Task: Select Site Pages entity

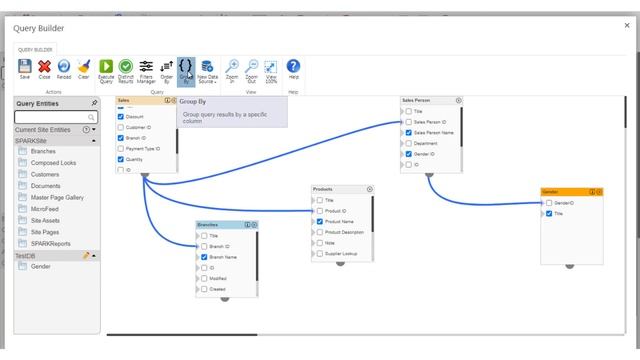Action: 44,232
